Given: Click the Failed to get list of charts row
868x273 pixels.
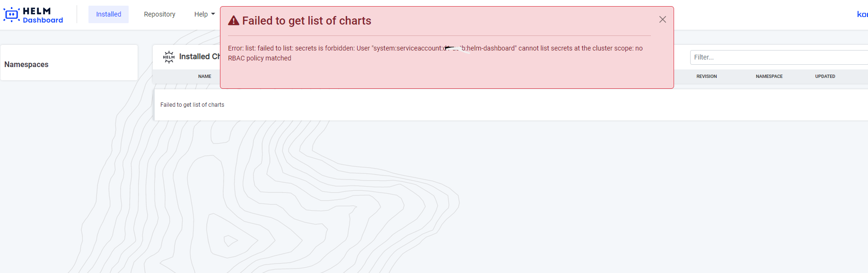Looking at the screenshot, I should click(x=193, y=104).
